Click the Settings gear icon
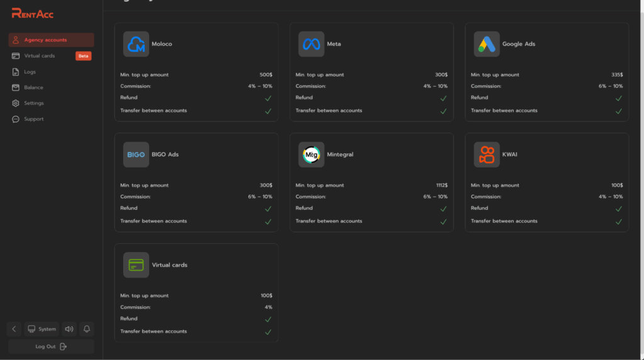This screenshot has width=644, height=360. [16, 103]
